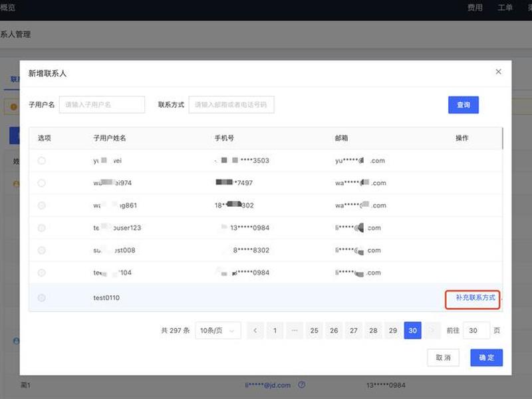Focus the 联系方式 input field
Image resolution: width=532 pixels, height=399 pixels.
231,104
